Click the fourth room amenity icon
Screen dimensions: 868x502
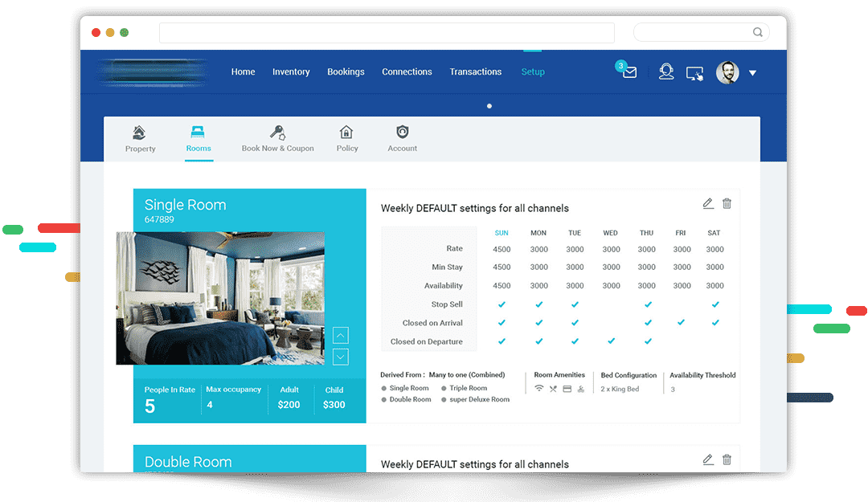coord(581,389)
